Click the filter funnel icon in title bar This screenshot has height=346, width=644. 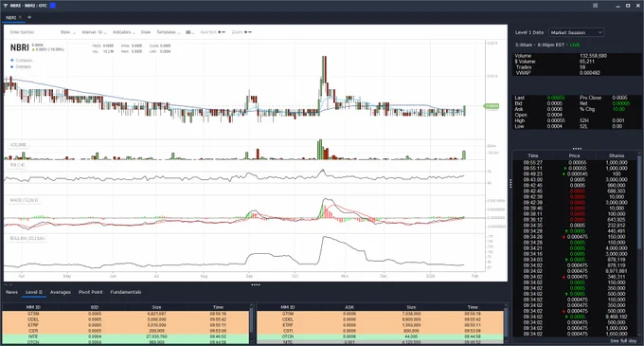pos(6,6)
